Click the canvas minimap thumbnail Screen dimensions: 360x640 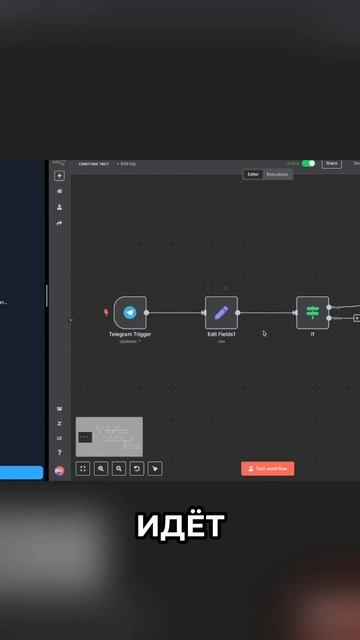point(109,436)
